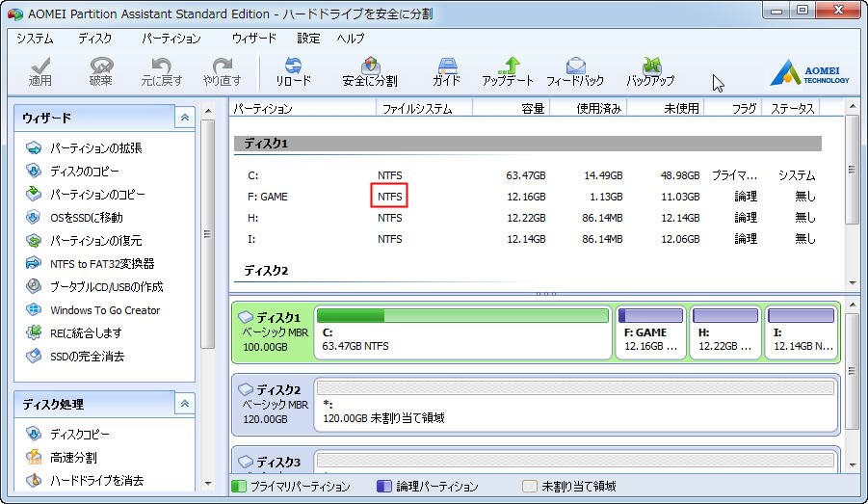Click the ディスク3 label in disk map
The height and width of the screenshot is (504, 868).
tap(271, 462)
